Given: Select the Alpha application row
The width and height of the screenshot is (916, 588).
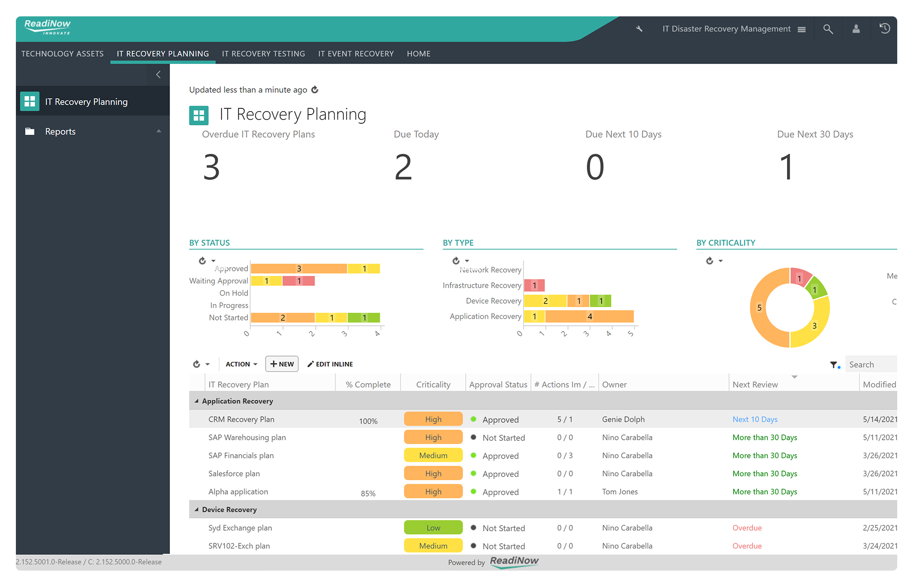Looking at the screenshot, I should [543, 492].
